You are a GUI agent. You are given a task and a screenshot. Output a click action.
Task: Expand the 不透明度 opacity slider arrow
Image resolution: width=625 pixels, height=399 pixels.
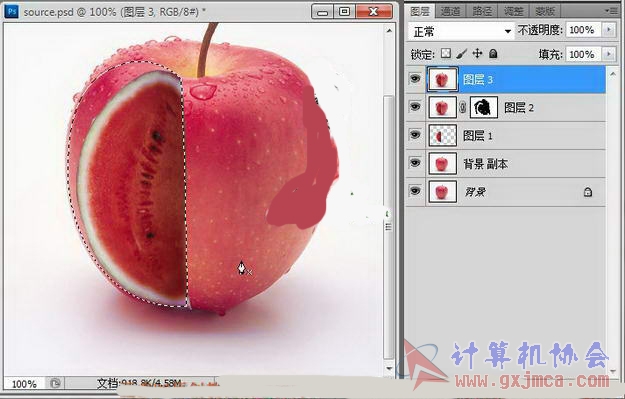[x=609, y=30]
